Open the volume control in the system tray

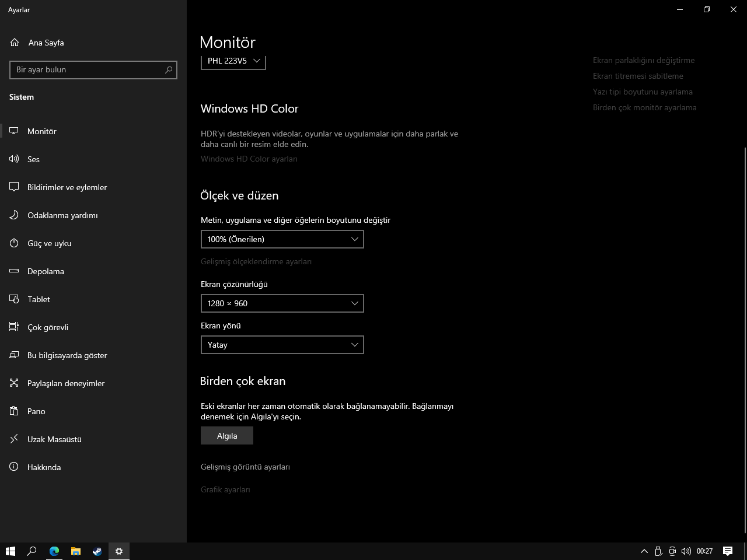[686, 551]
